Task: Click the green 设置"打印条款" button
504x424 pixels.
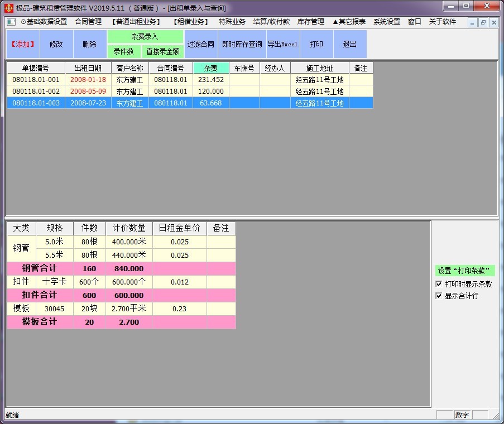Action: (465, 271)
